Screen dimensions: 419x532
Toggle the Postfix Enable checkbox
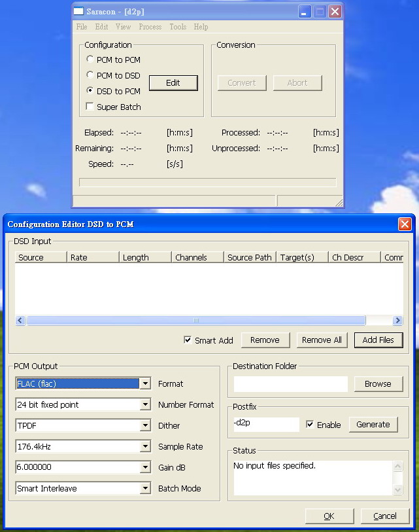click(309, 424)
